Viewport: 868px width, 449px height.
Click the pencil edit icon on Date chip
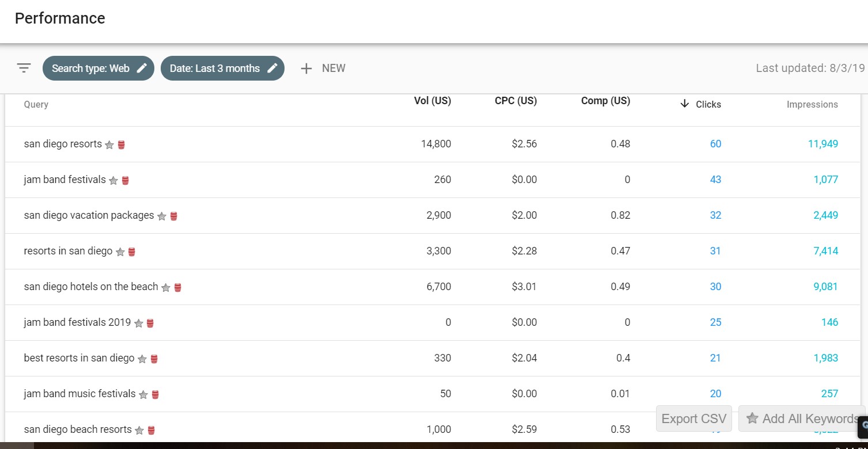coord(272,68)
